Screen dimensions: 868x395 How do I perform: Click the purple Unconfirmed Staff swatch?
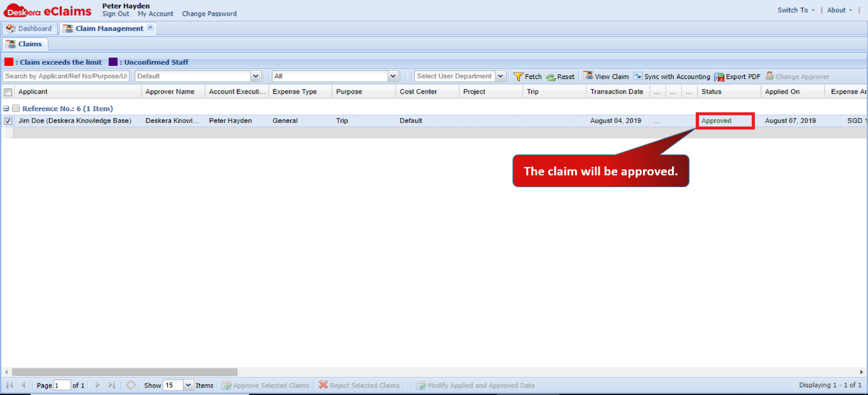coord(113,62)
